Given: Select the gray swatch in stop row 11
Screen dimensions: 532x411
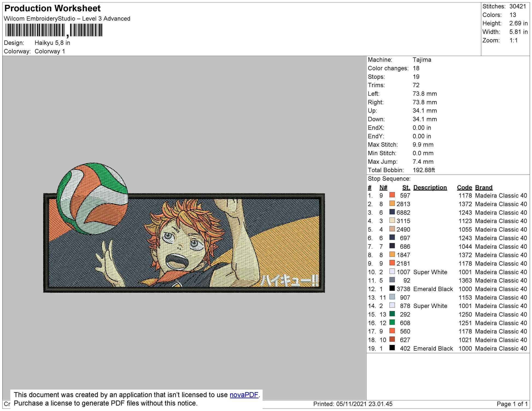Looking at the screenshot, I should [392, 280].
